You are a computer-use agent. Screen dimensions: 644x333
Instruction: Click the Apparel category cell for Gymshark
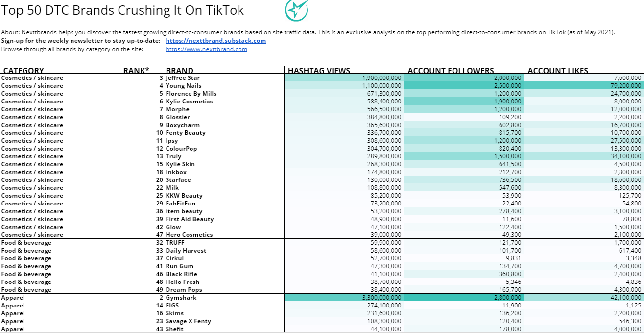pyautogui.click(x=13, y=298)
